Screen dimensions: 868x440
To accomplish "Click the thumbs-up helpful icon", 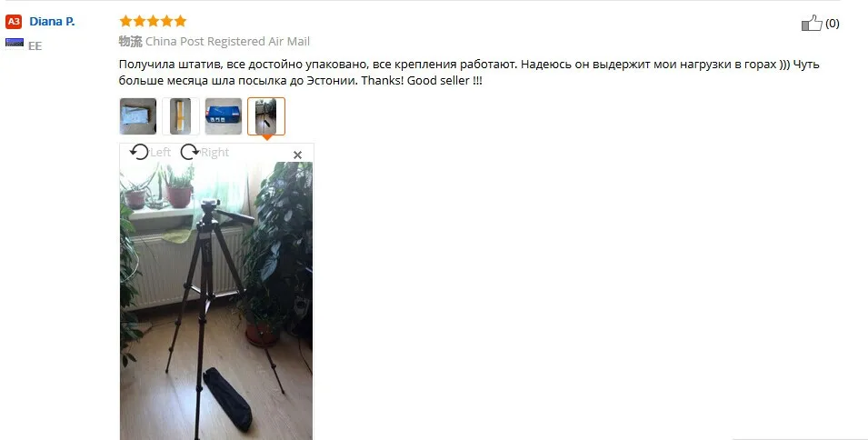I will tap(812, 23).
